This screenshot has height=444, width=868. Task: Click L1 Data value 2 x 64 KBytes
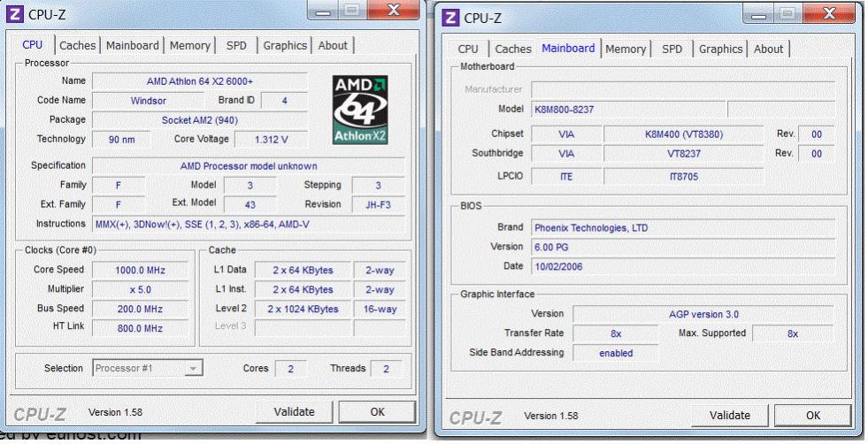coord(303,270)
